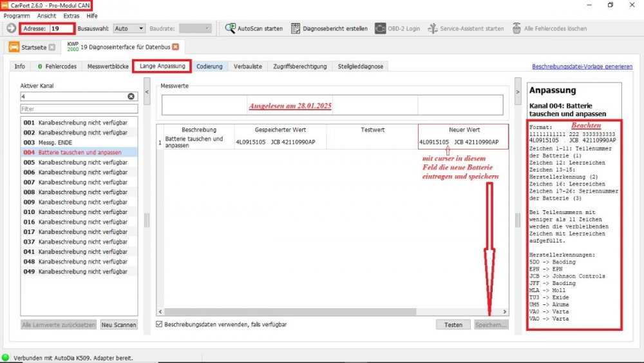Viewport: 644px width, 363px height.
Task: Select the Lange Anpassung tab
Action: pyautogui.click(x=162, y=66)
